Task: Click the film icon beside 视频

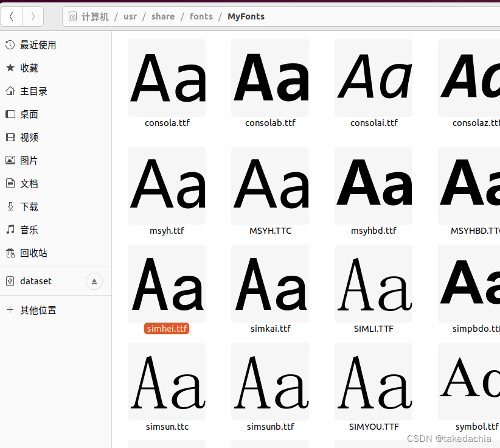Action: coord(10,137)
